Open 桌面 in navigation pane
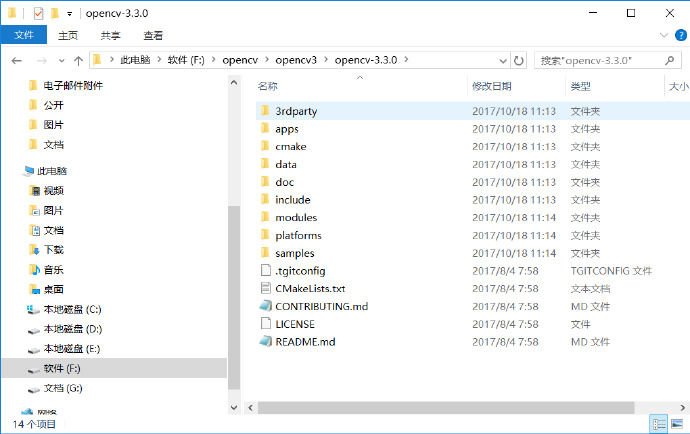The height and width of the screenshot is (434, 690). click(54, 289)
